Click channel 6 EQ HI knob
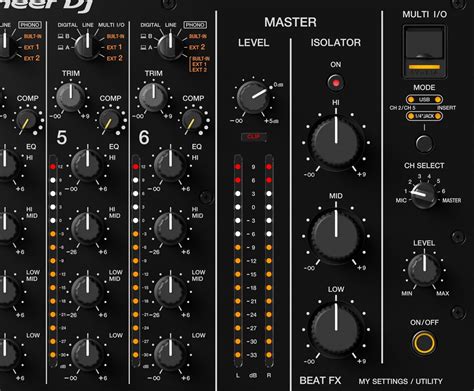The width and height of the screenshot is (474, 391). pyautogui.click(x=170, y=165)
